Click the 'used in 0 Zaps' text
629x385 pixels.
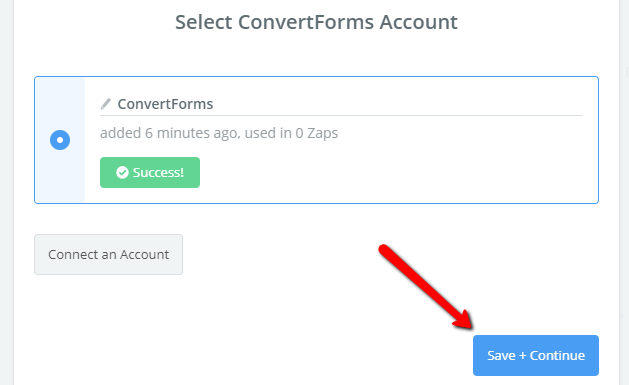291,133
